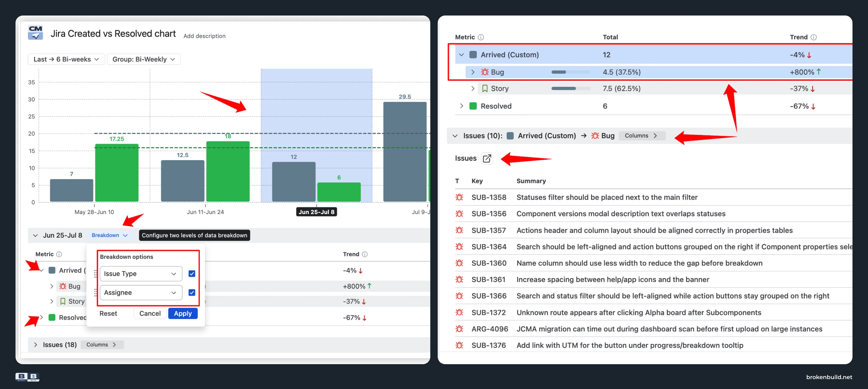Open the Assignee select box
The height and width of the screenshot is (389, 868).
coord(141,292)
